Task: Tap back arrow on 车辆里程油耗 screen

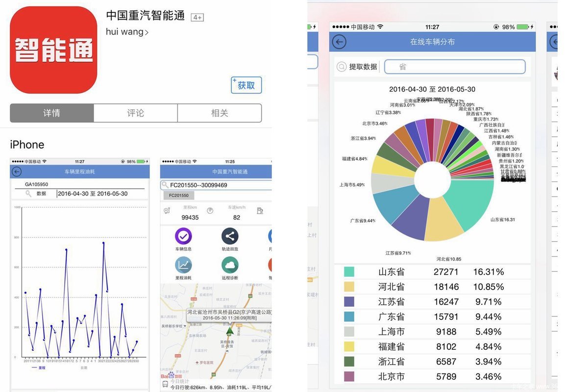Action: (x=17, y=171)
